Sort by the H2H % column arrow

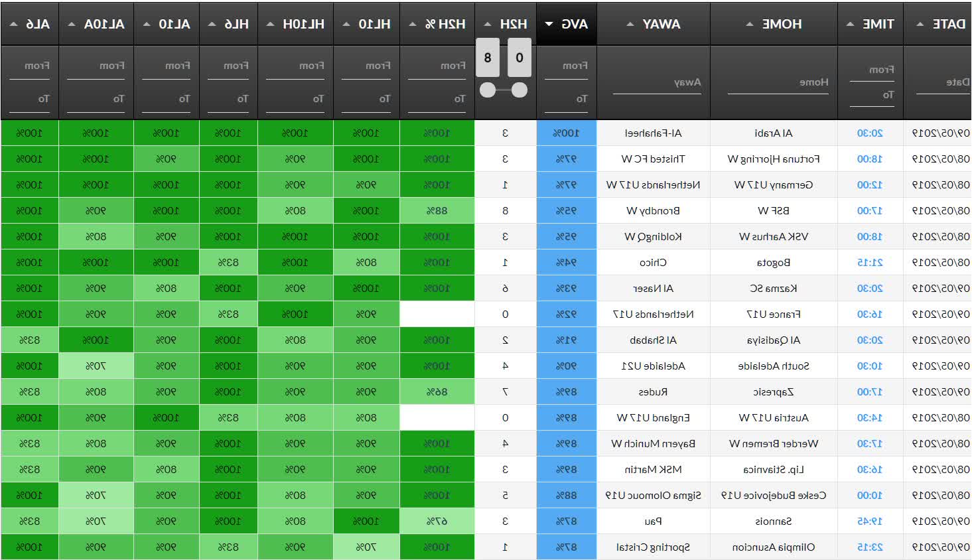pyautogui.click(x=412, y=25)
